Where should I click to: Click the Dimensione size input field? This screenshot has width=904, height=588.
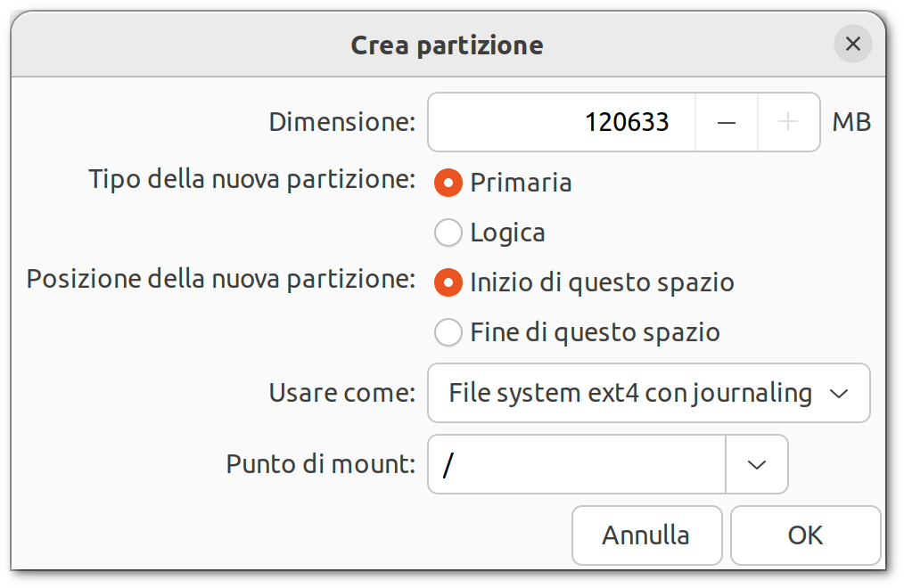562,122
